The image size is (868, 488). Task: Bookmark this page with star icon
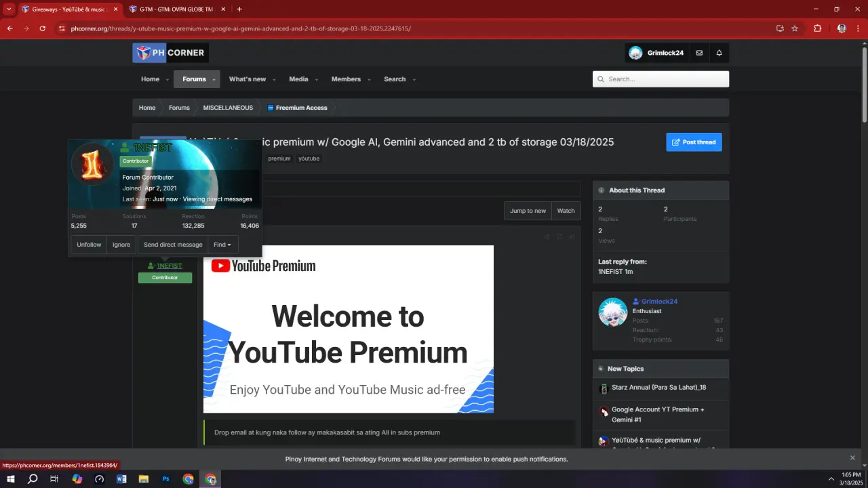[x=795, y=28]
